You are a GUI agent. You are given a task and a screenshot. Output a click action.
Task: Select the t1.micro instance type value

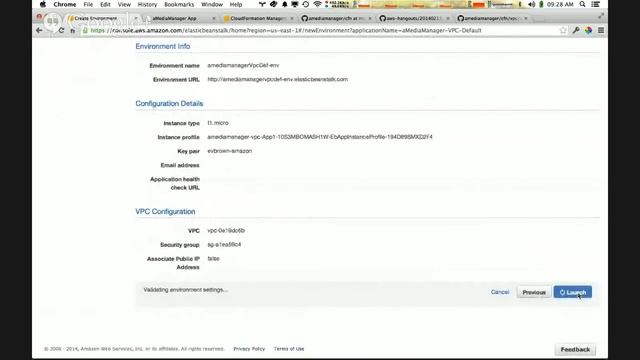(x=218, y=123)
